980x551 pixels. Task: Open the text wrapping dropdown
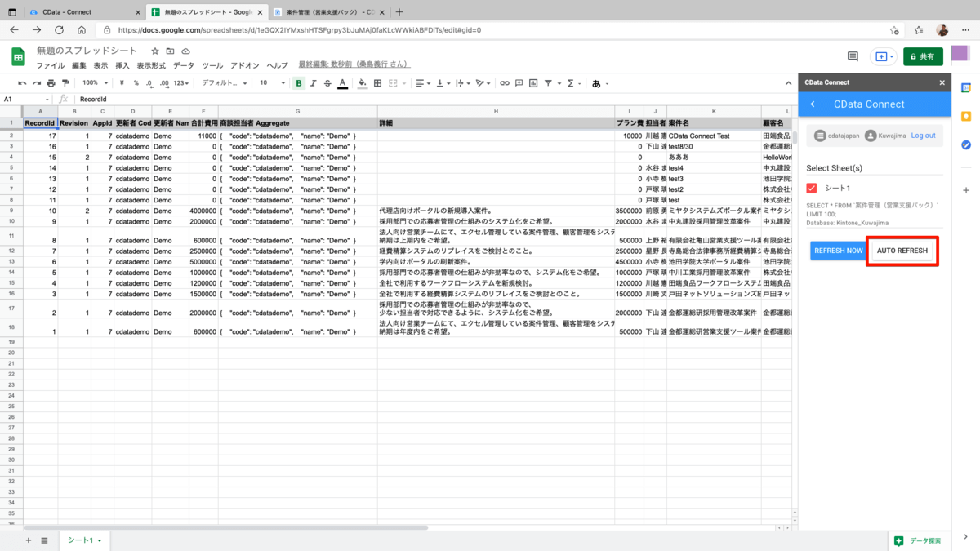(x=462, y=83)
